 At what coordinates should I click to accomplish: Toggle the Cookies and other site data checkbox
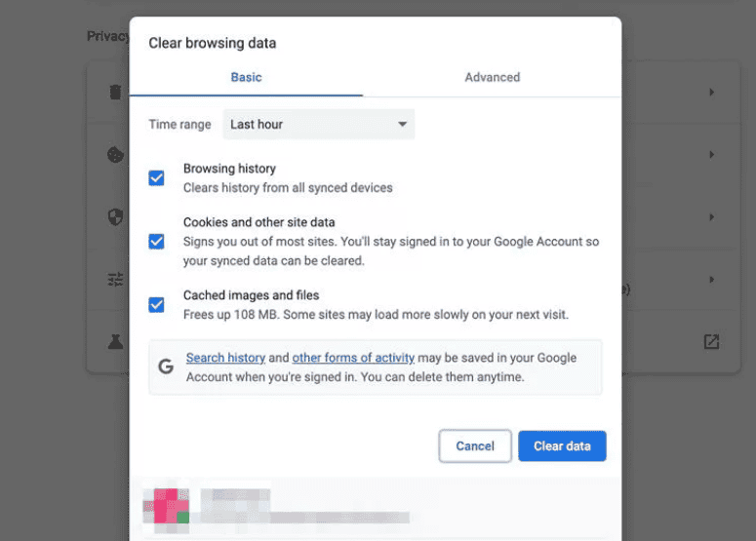click(x=156, y=241)
